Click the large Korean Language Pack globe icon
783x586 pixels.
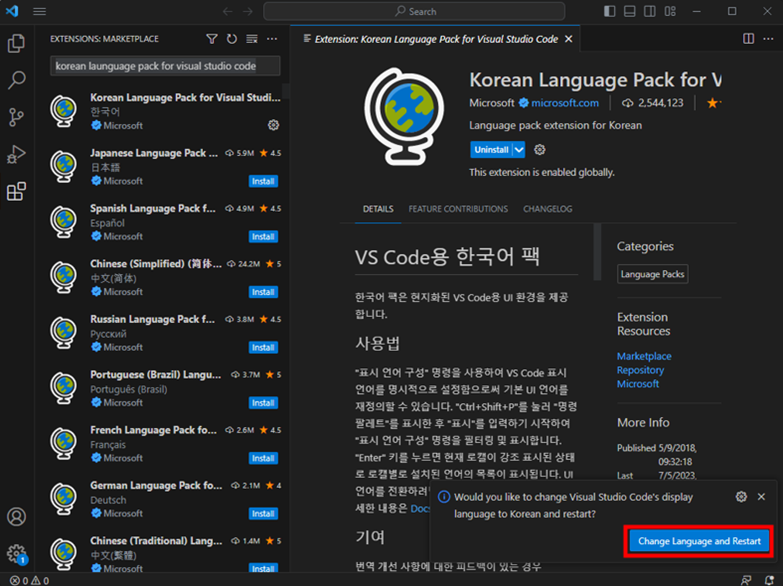(403, 117)
